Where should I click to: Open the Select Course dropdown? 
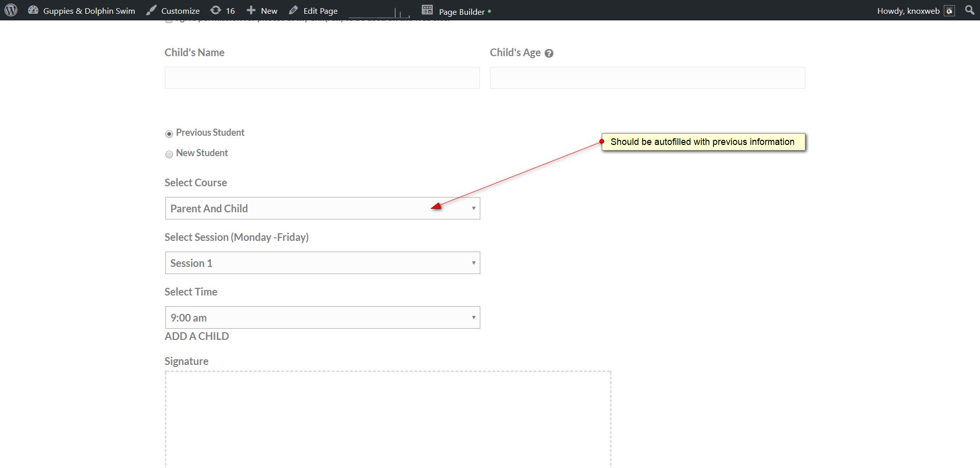pos(323,208)
